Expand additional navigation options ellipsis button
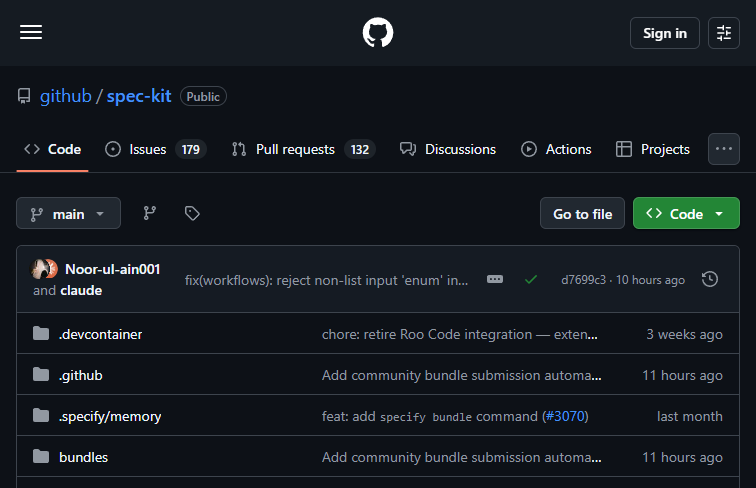This screenshot has width=756, height=488. (x=724, y=149)
